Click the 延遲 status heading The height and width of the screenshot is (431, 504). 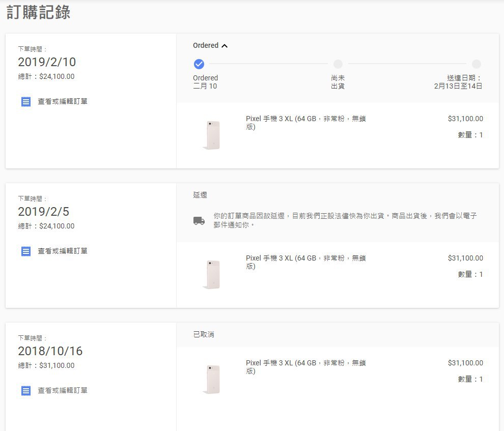pyautogui.click(x=200, y=195)
